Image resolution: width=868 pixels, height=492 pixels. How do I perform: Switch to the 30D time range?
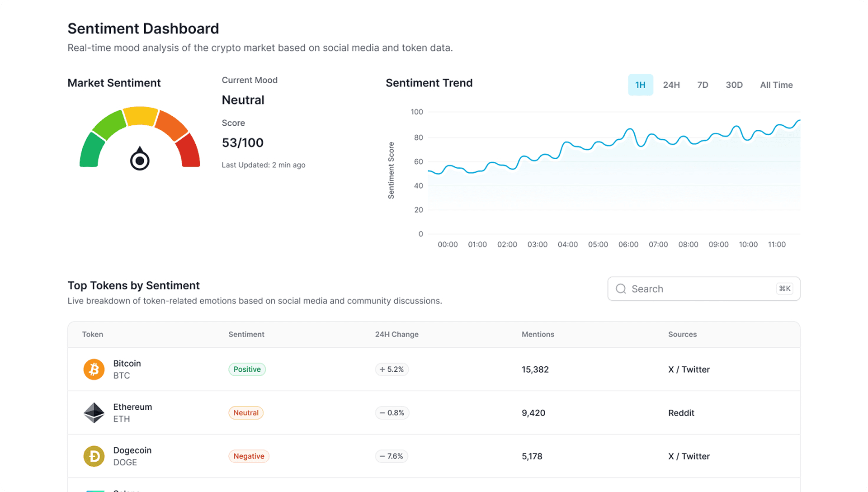pyautogui.click(x=734, y=85)
